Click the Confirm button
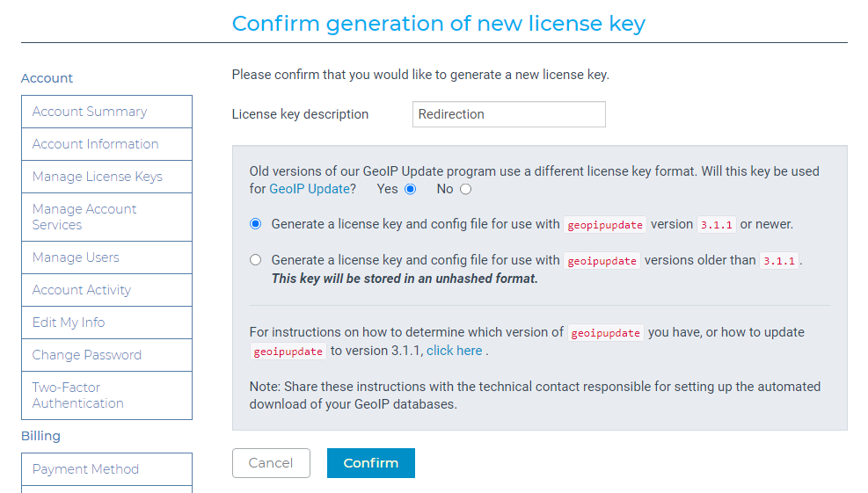The image size is (868, 493). point(371,463)
